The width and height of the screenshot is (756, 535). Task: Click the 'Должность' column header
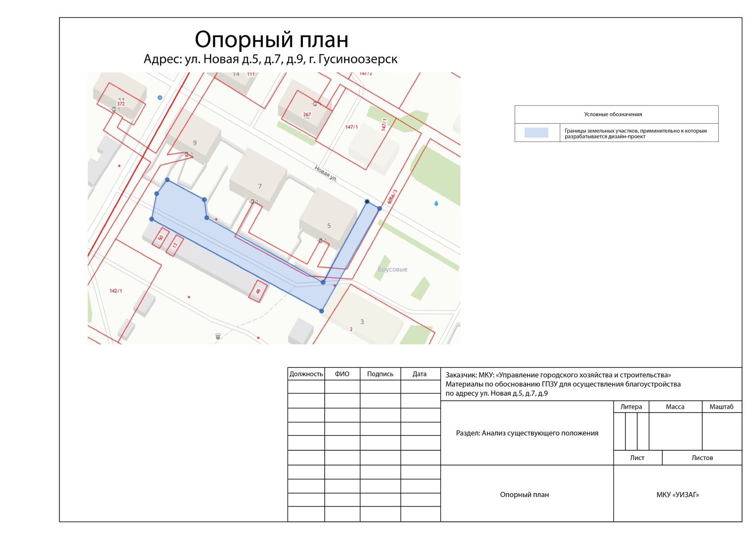tap(306, 374)
